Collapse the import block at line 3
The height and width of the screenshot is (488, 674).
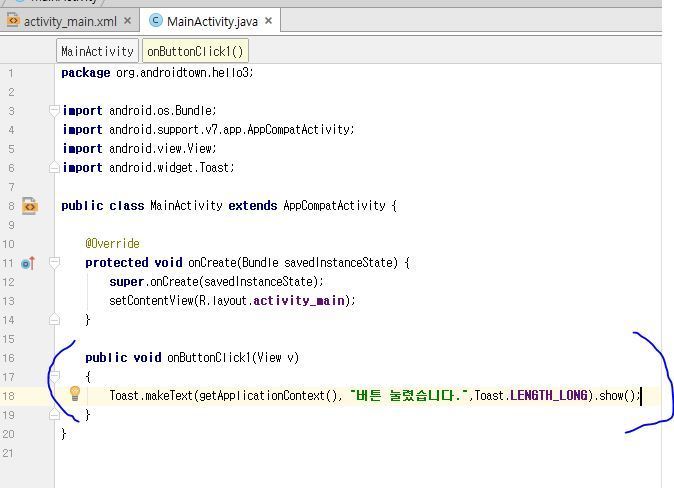tap(54, 110)
